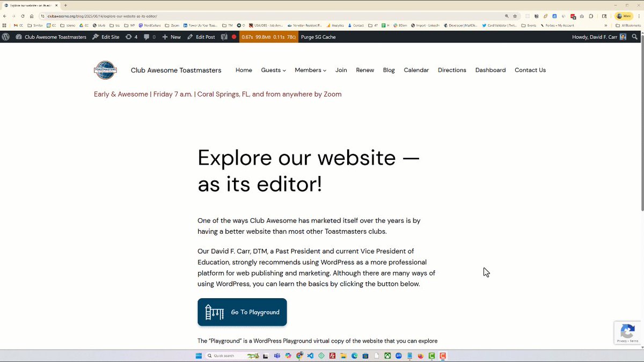This screenshot has width=644, height=362.
Task: Open the Contact bookmark
Action: 356,25
